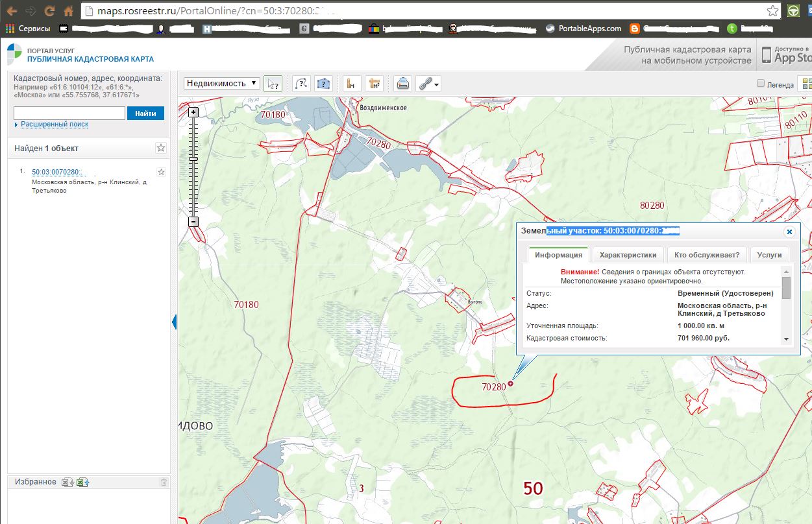This screenshot has width=812, height=524.
Task: Select the identify-by-polygon query tool
Action: pos(324,84)
